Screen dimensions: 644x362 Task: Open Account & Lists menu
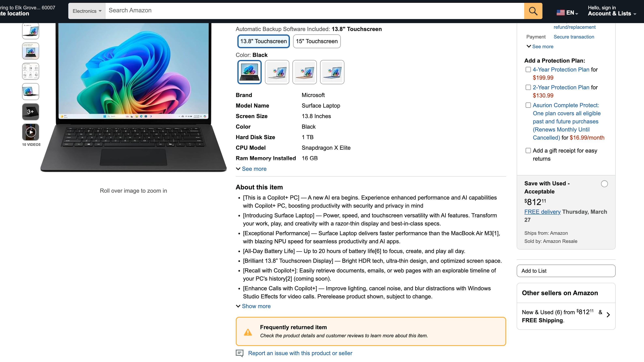click(x=612, y=11)
